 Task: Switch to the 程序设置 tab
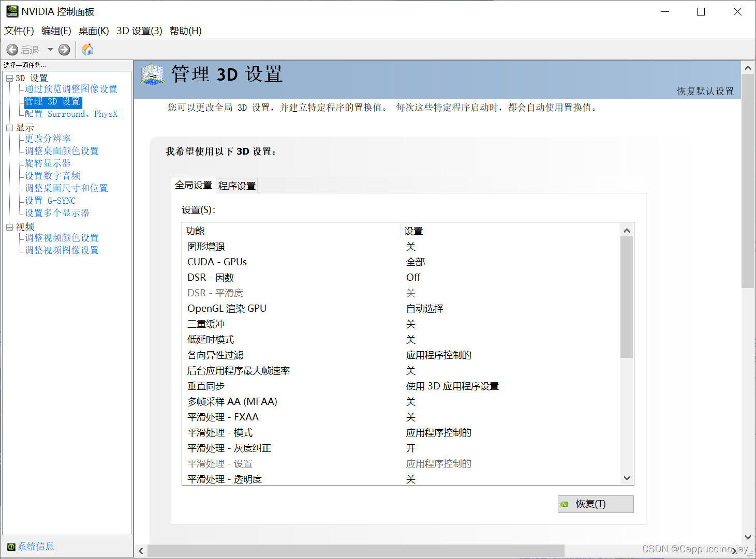(x=237, y=186)
